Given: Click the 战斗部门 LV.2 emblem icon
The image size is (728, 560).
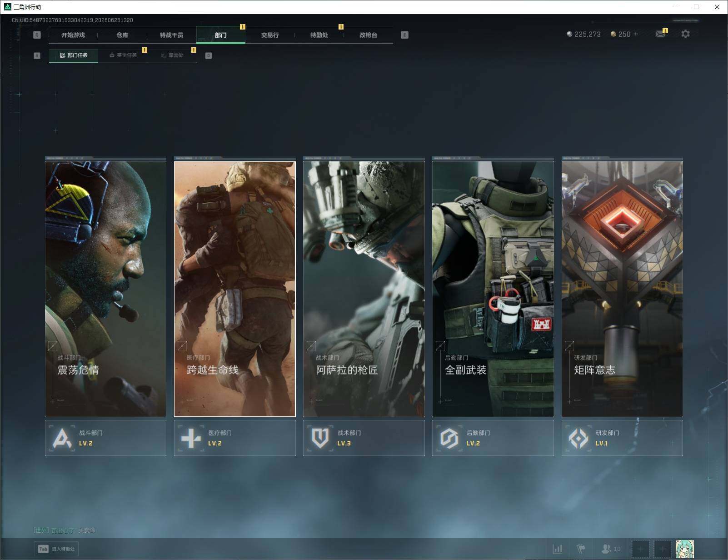Looking at the screenshot, I should [x=63, y=438].
